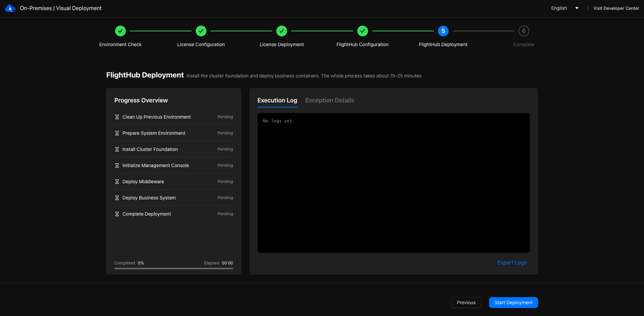Click hourglass icon beside Initialize Management Console

[x=117, y=165]
